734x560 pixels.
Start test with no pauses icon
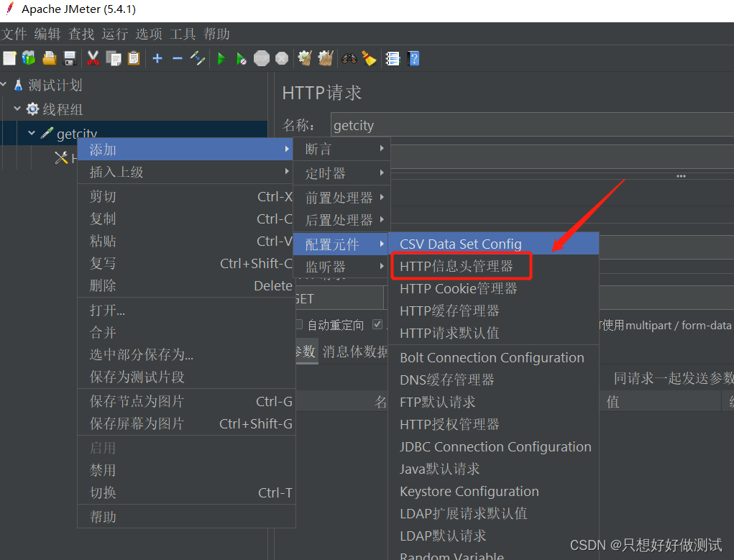click(241, 58)
